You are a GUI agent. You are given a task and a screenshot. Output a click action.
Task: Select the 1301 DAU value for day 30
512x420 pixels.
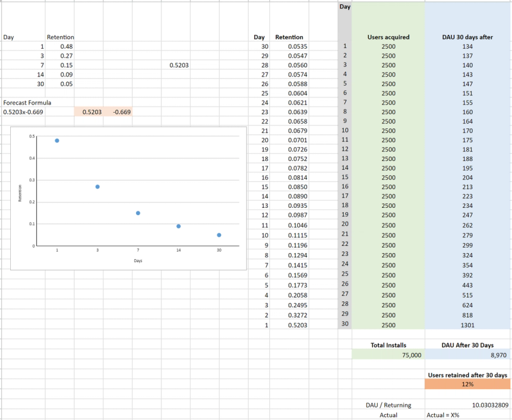tap(468, 324)
